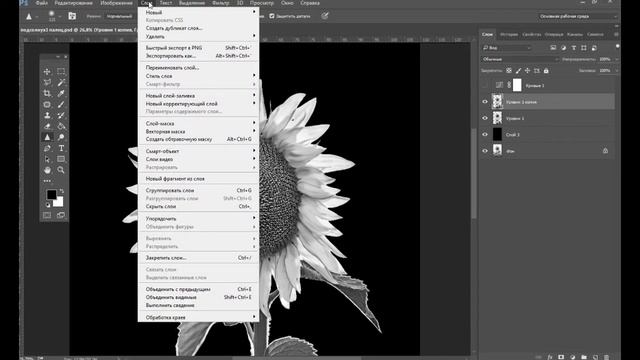
Task: Toggle the Защитить детали checkbox
Action: (272, 16)
